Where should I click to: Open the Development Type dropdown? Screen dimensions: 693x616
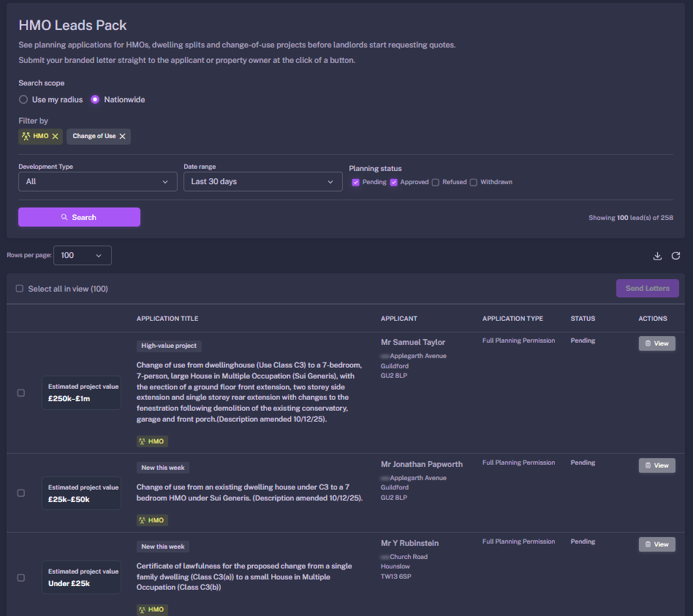click(97, 181)
